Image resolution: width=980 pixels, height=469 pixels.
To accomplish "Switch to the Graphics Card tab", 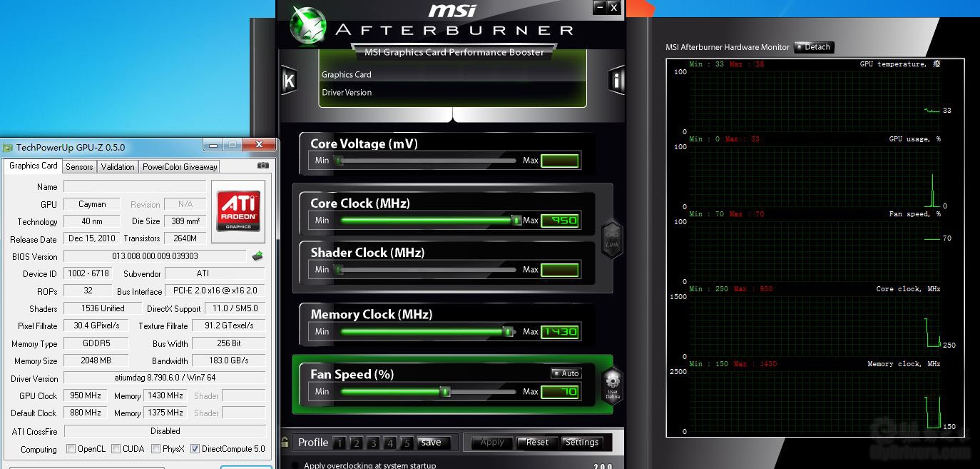I will coord(33,166).
